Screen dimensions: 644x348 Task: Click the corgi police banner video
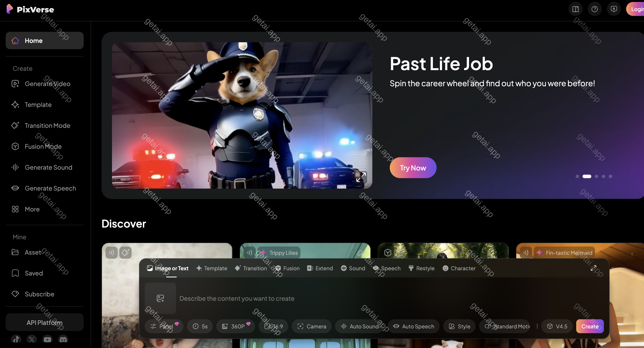pos(242,115)
